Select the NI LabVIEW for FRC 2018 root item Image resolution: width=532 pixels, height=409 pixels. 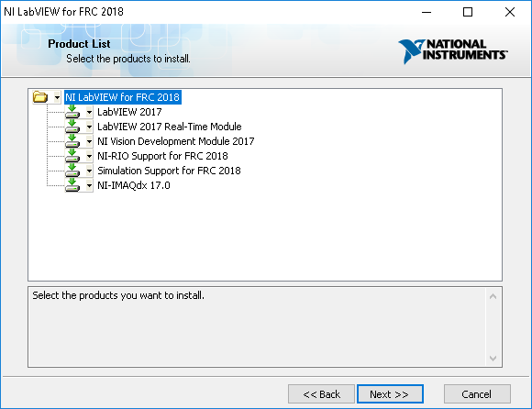pos(123,97)
